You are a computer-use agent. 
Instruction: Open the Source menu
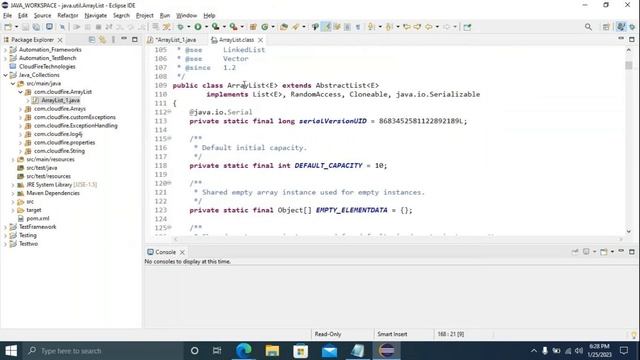[x=42, y=16]
